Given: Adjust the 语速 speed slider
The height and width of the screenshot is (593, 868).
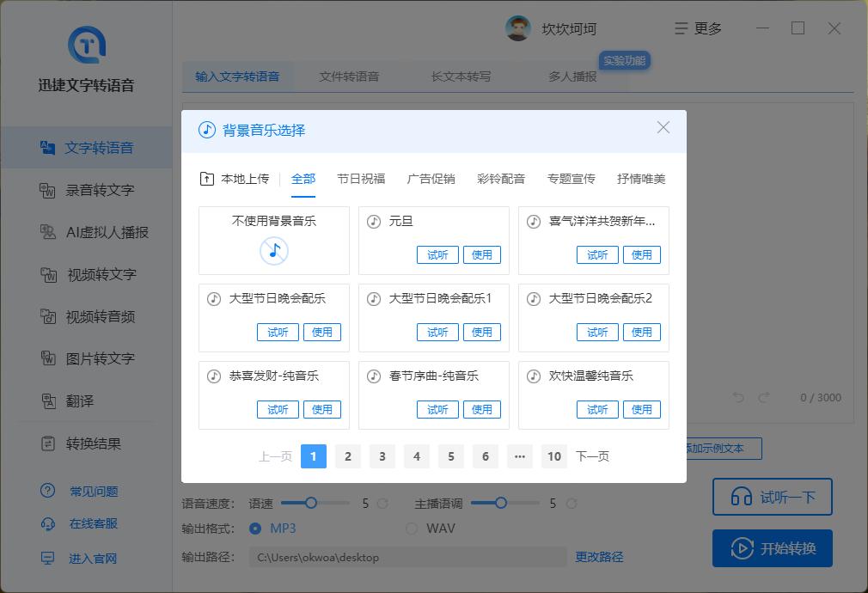Looking at the screenshot, I should (x=312, y=503).
